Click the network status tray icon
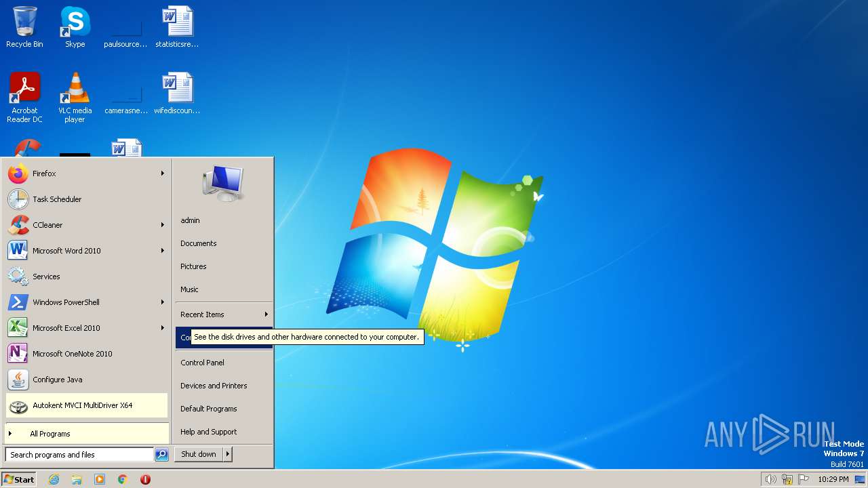The image size is (868, 488). [x=787, y=479]
